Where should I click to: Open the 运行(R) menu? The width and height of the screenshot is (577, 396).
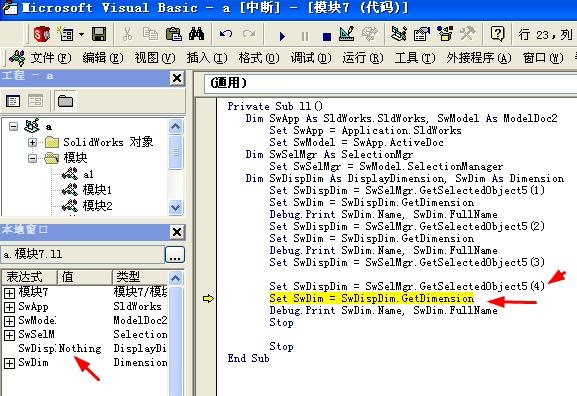363,58
